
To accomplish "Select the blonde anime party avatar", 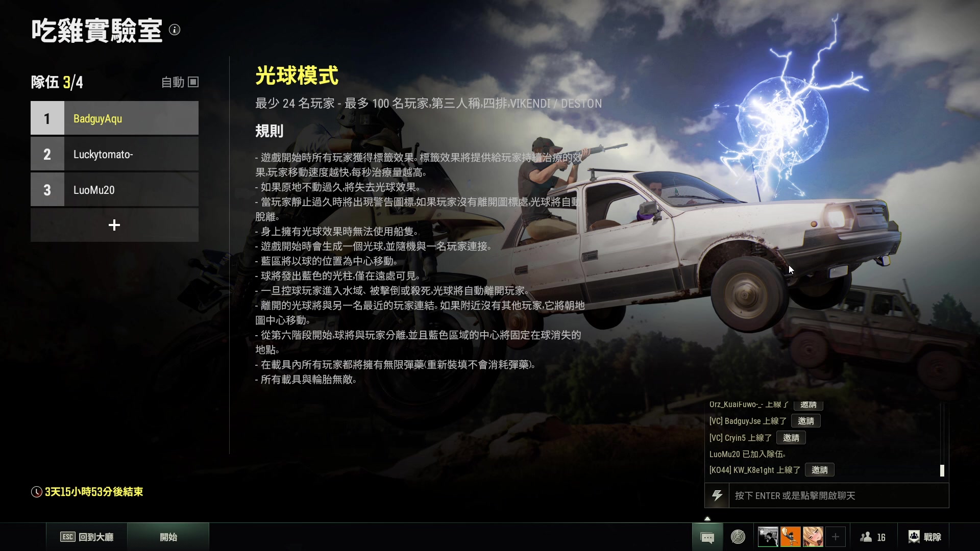I will pyautogui.click(x=813, y=537).
